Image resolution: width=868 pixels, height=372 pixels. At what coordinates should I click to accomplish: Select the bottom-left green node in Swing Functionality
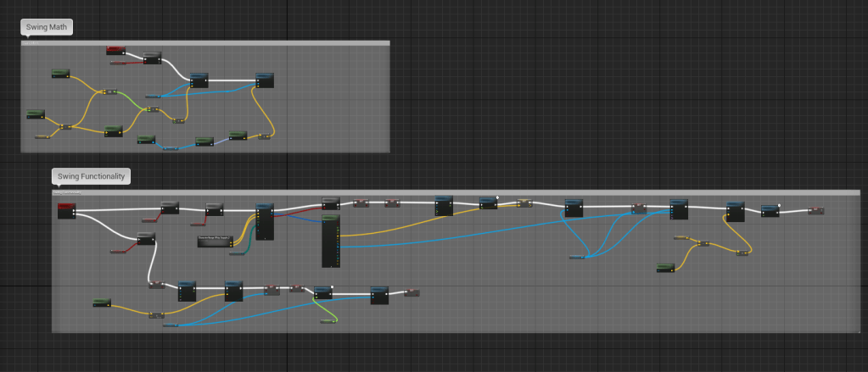pyautogui.click(x=102, y=303)
